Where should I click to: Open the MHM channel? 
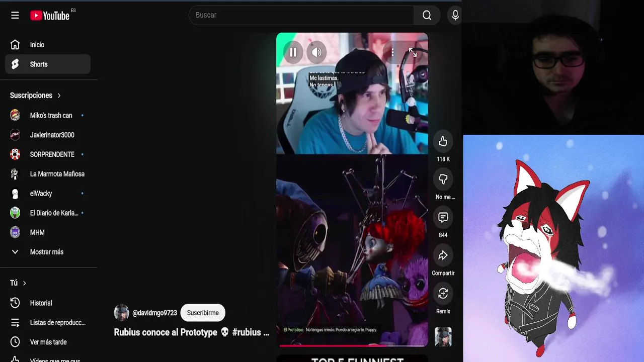point(48,233)
